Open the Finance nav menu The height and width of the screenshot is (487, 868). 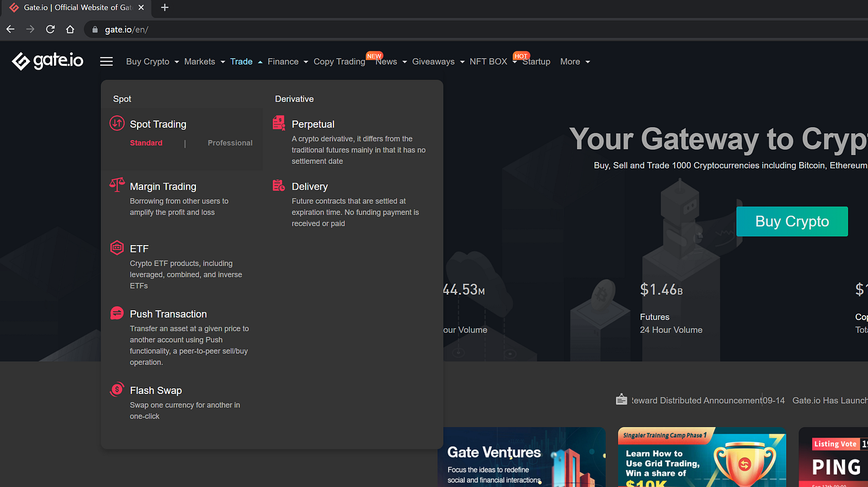(x=283, y=61)
